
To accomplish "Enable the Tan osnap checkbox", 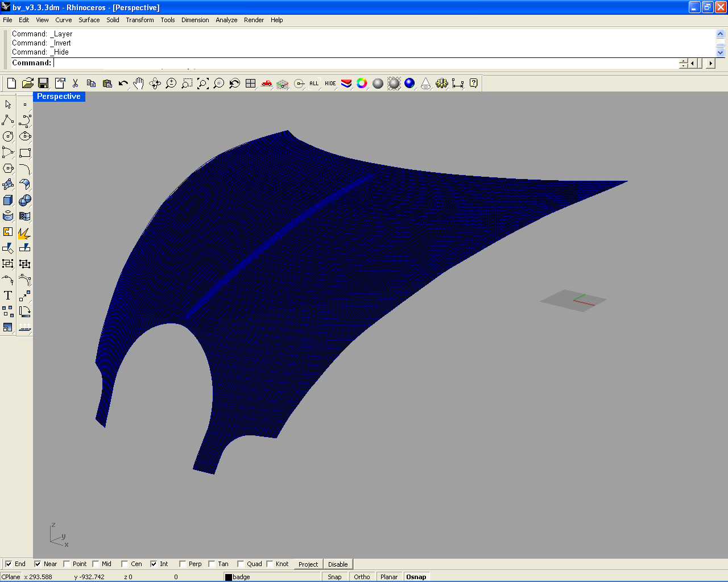I will point(212,564).
